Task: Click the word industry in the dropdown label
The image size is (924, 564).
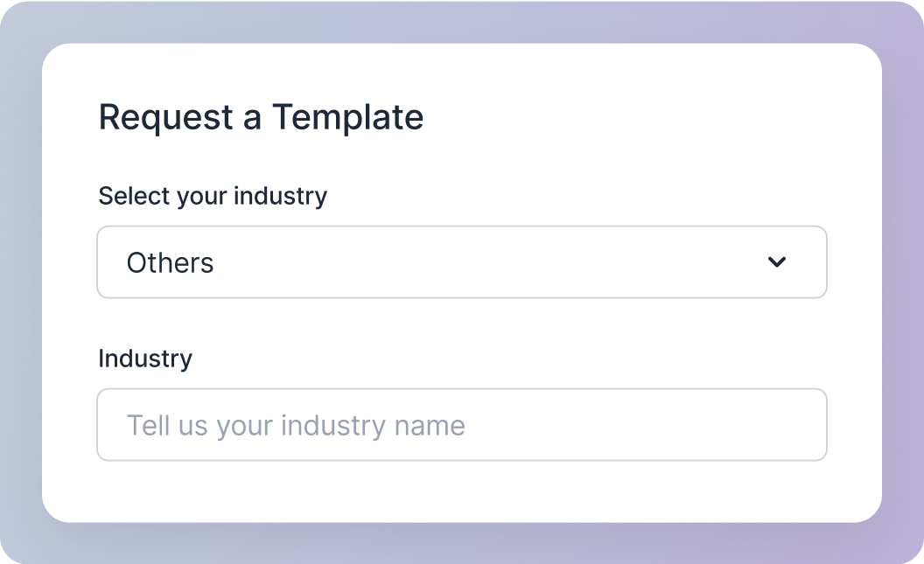Action: pos(283,196)
